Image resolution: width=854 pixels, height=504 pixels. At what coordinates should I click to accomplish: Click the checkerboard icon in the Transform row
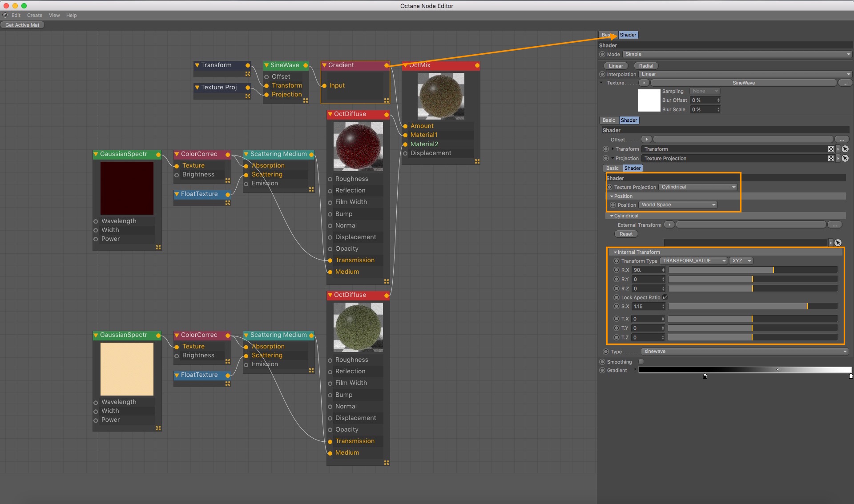pos(830,149)
